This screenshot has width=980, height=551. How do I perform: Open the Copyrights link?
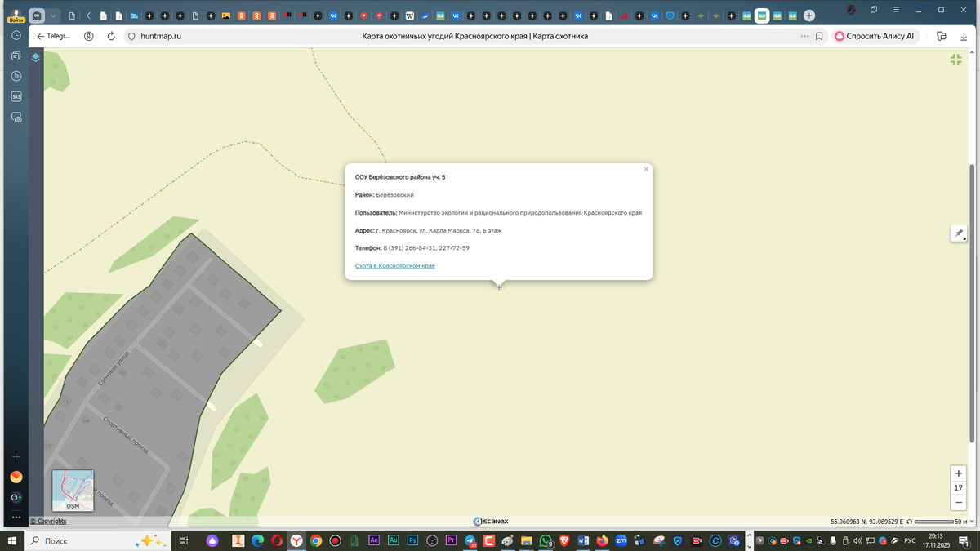(48, 521)
